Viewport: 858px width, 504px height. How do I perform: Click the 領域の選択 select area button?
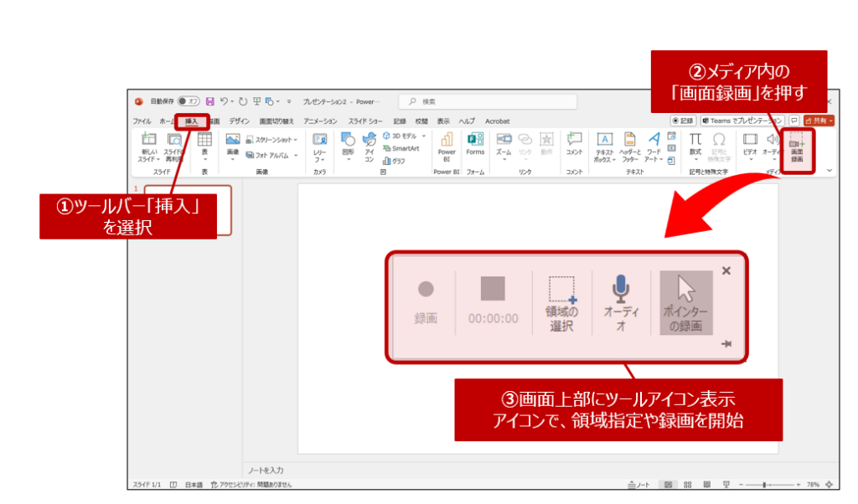point(562,304)
